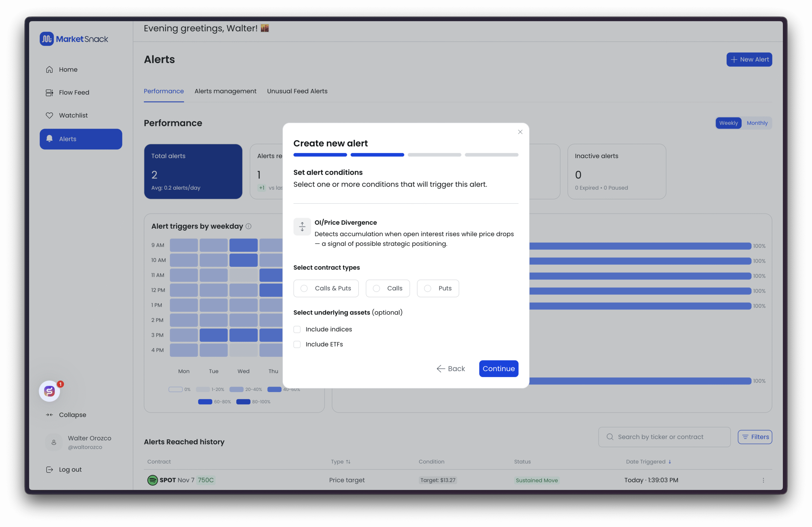Switch to Monthly performance view

tap(757, 123)
